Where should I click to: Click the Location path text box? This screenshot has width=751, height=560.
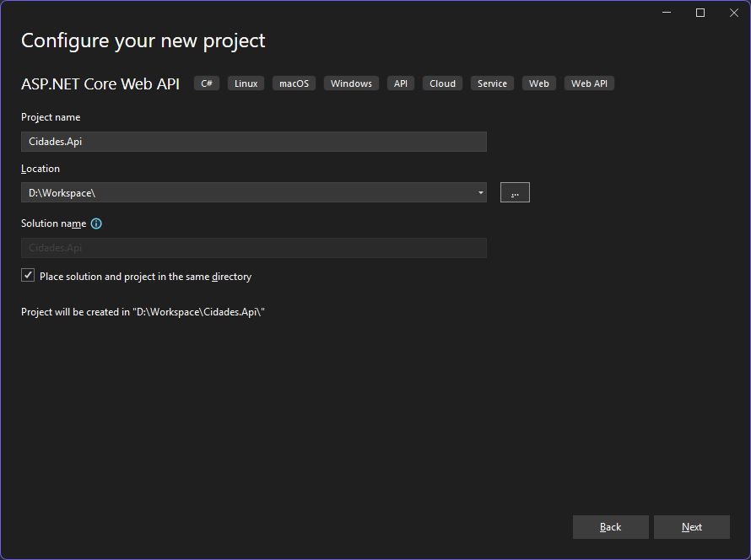[245, 192]
